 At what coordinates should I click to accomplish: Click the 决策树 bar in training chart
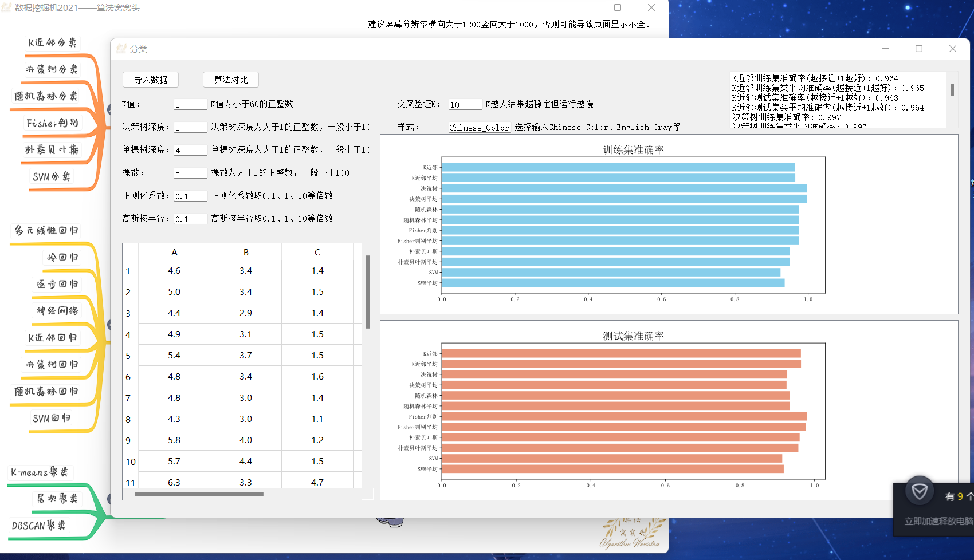[625, 188]
